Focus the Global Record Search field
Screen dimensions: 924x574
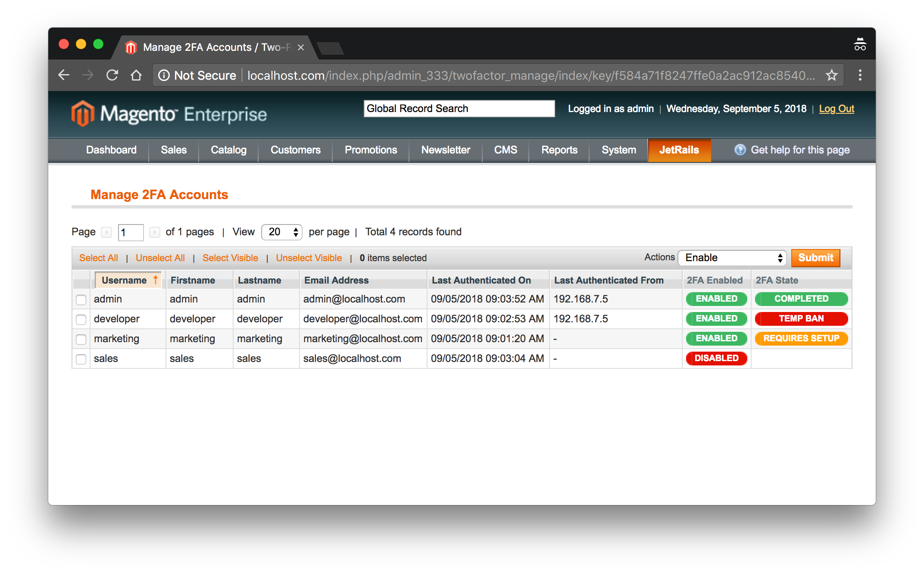point(459,109)
